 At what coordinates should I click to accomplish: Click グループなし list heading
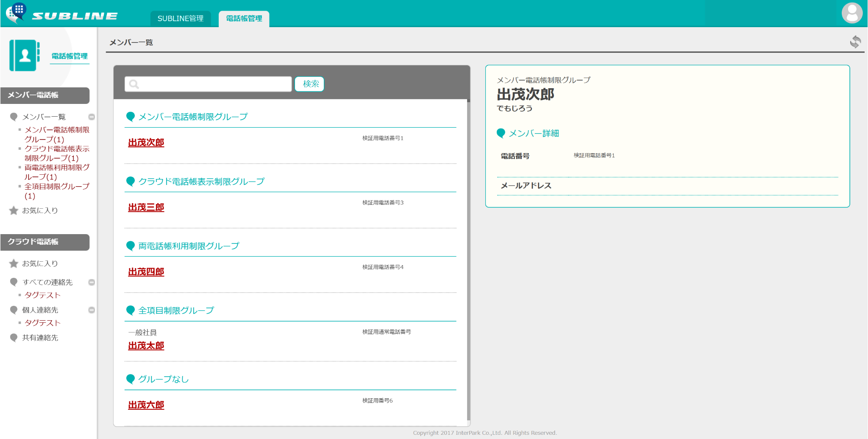pyautogui.click(x=163, y=380)
